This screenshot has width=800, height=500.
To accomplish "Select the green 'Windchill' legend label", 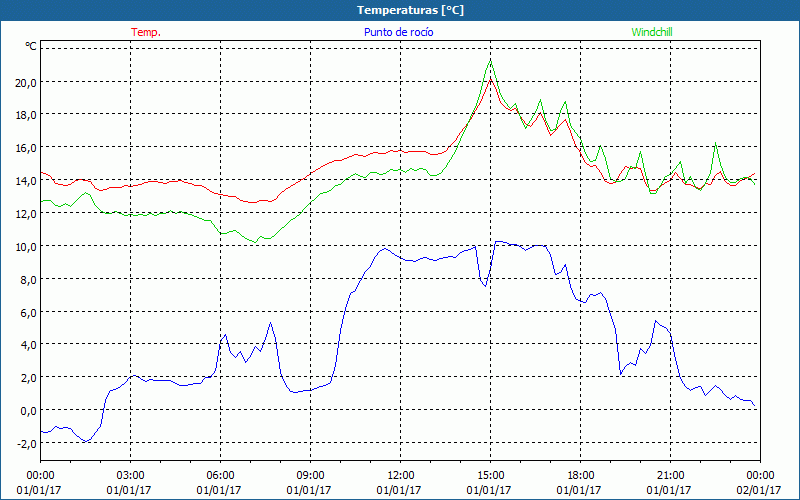I will 652,32.
